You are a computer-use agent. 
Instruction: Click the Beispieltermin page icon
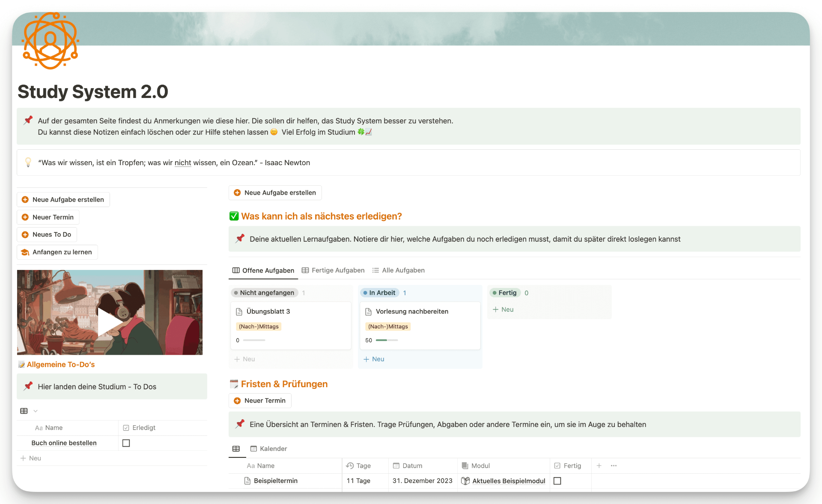tap(247, 481)
